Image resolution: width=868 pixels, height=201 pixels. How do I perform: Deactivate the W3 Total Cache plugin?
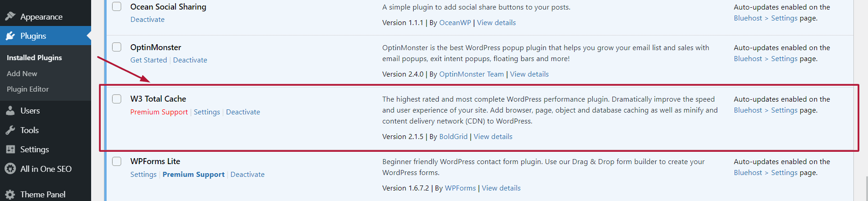click(243, 112)
